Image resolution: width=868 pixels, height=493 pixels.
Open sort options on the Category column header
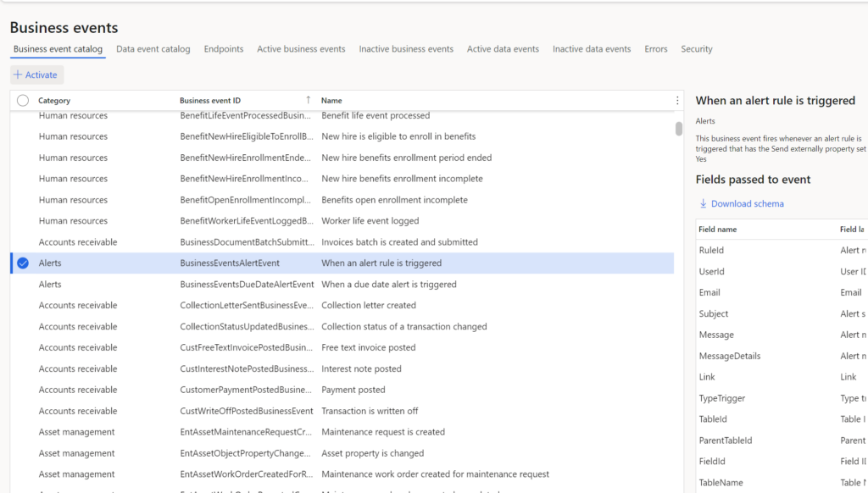click(x=54, y=99)
